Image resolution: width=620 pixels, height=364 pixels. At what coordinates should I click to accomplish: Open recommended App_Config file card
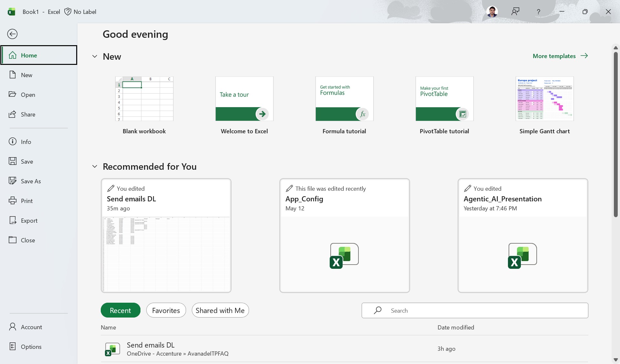[x=345, y=236]
